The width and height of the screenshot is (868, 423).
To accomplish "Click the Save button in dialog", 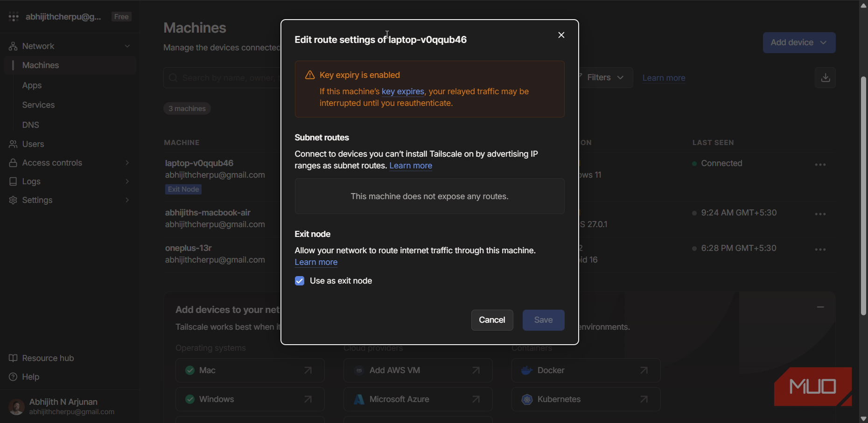I will pos(543,320).
